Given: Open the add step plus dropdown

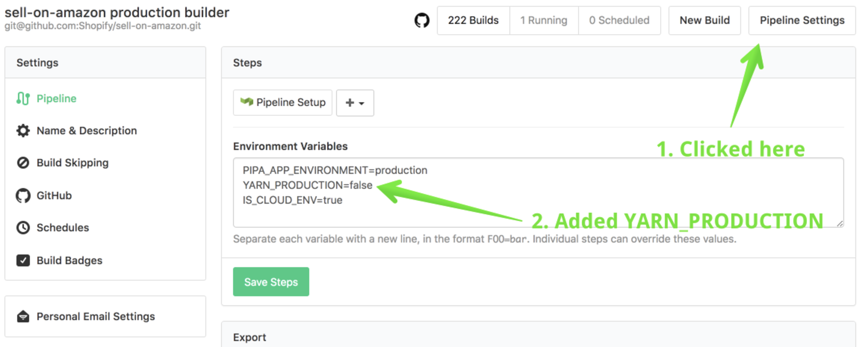Looking at the screenshot, I should (355, 103).
